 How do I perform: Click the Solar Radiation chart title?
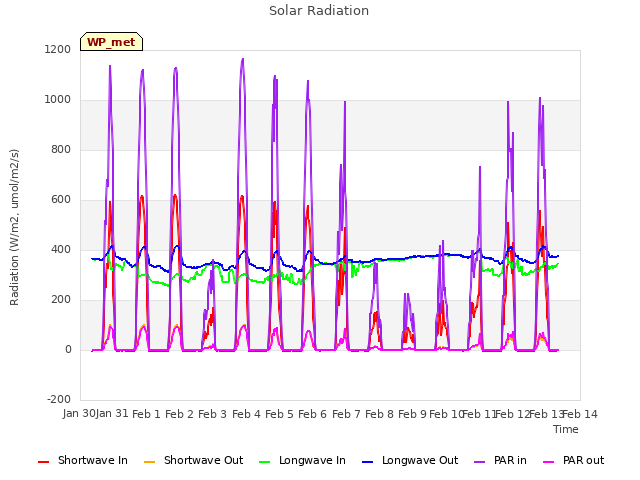[319, 11]
